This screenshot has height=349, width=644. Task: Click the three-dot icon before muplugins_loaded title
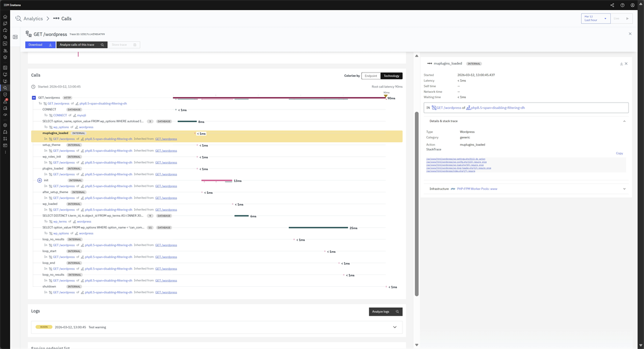(429, 63)
